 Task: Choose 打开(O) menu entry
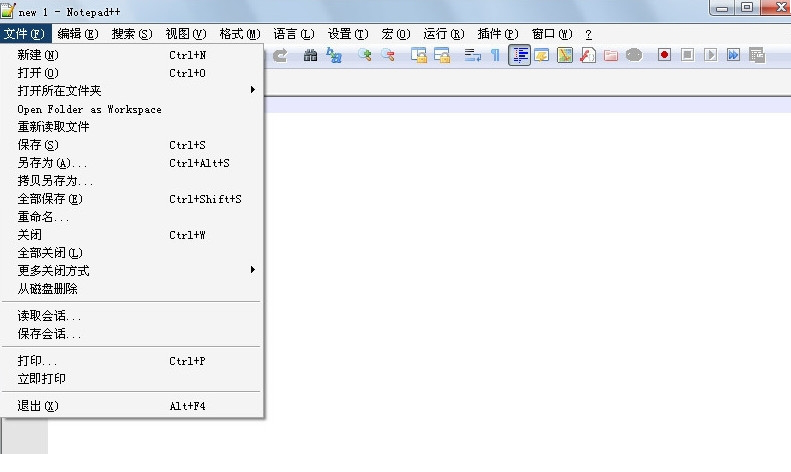pos(132,73)
